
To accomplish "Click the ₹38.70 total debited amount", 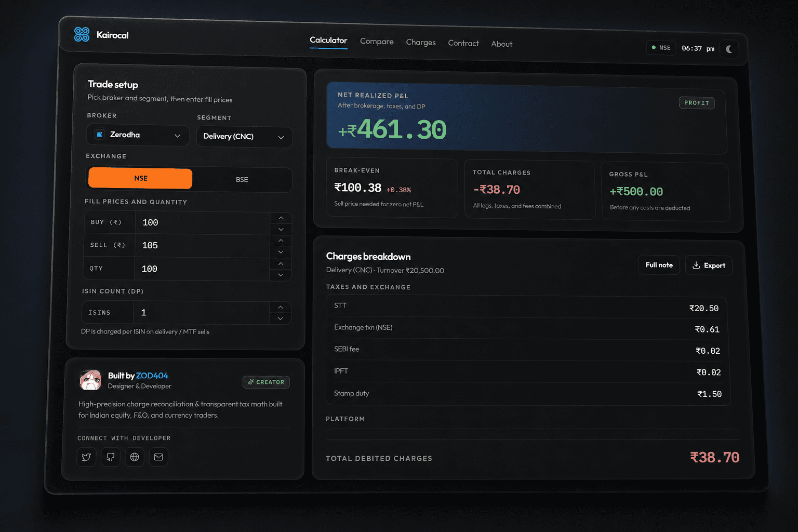I will [714, 457].
